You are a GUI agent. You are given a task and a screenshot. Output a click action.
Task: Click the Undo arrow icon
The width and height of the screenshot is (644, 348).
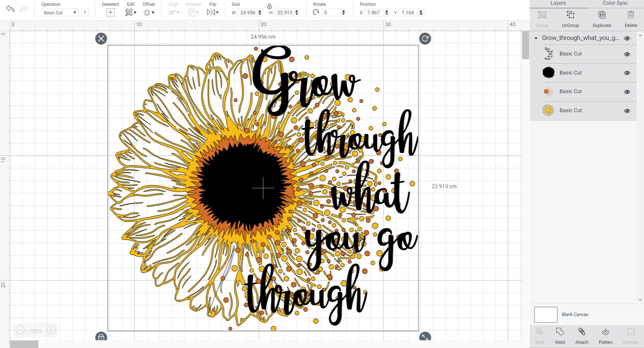[x=10, y=9]
